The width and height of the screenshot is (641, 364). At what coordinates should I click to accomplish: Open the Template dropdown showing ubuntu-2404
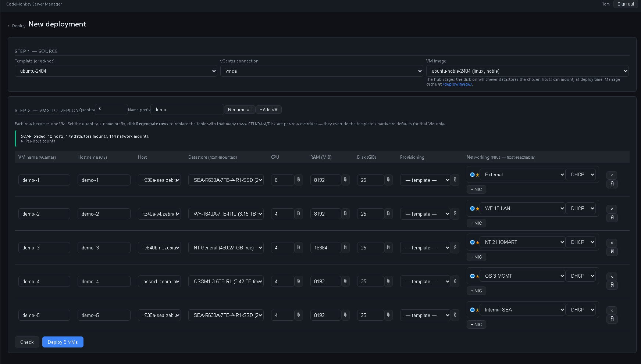tap(116, 71)
